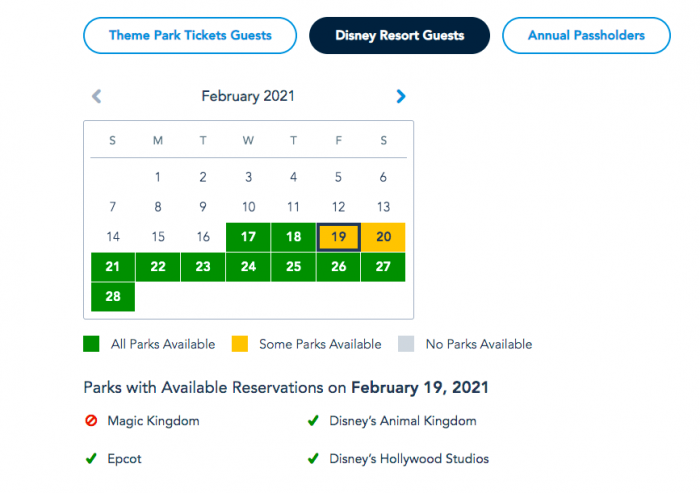Go to previous month with left arrow

97,97
